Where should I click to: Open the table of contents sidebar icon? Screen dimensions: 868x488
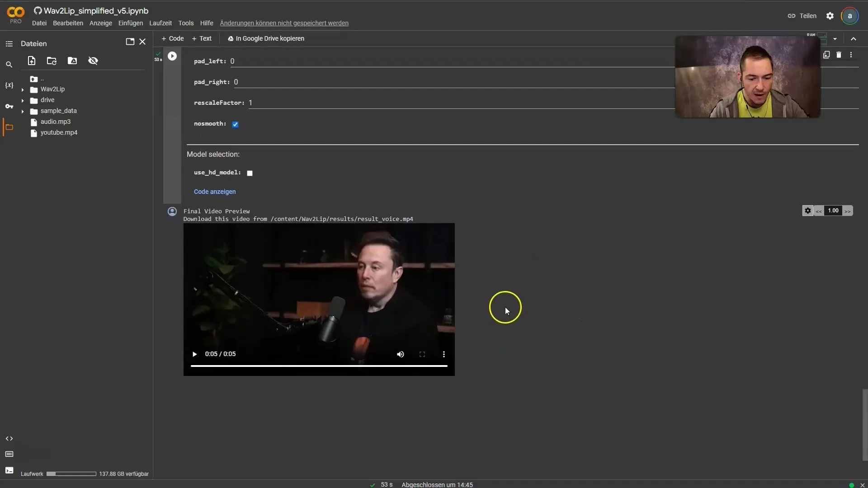pyautogui.click(x=9, y=44)
